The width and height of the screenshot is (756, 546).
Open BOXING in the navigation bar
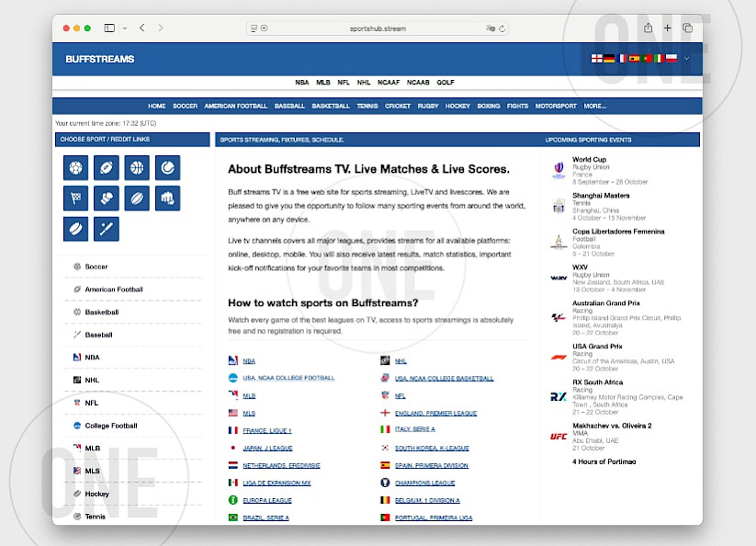coord(489,106)
